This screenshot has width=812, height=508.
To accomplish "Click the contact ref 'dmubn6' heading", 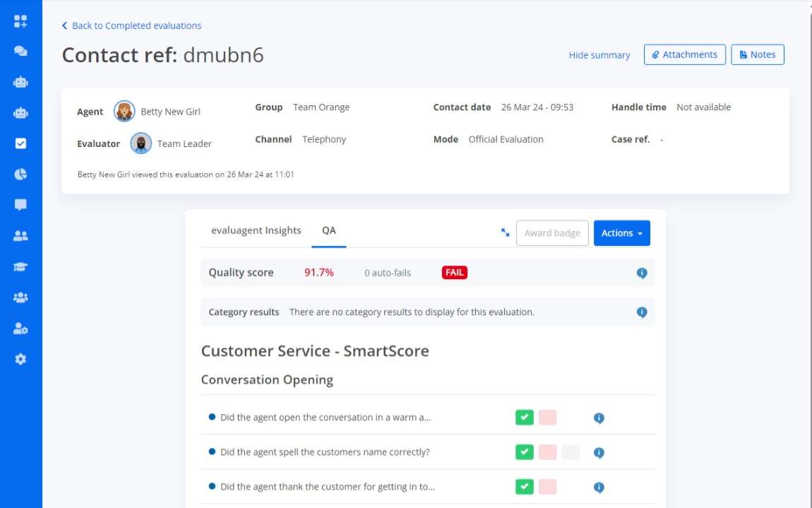I will [x=223, y=55].
